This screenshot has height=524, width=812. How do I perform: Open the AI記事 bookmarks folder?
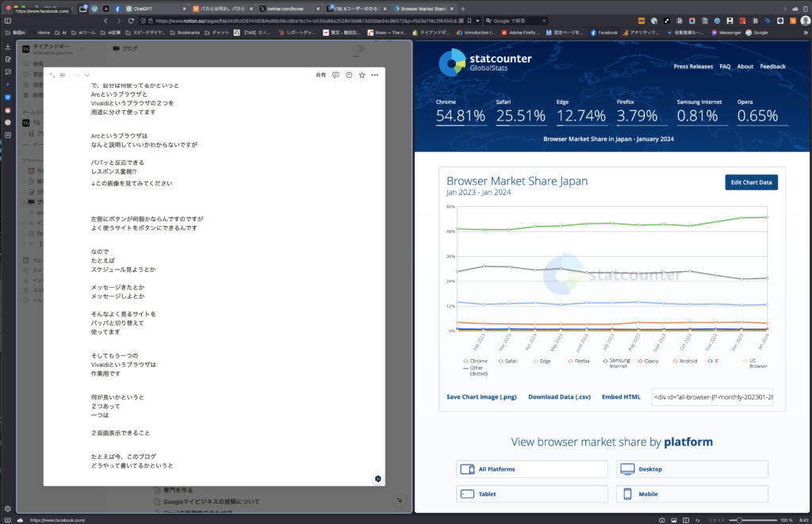[110, 33]
